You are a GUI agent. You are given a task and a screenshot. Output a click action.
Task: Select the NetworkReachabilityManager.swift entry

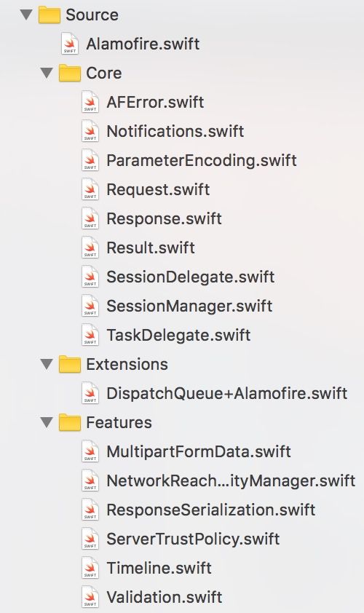[x=231, y=480]
